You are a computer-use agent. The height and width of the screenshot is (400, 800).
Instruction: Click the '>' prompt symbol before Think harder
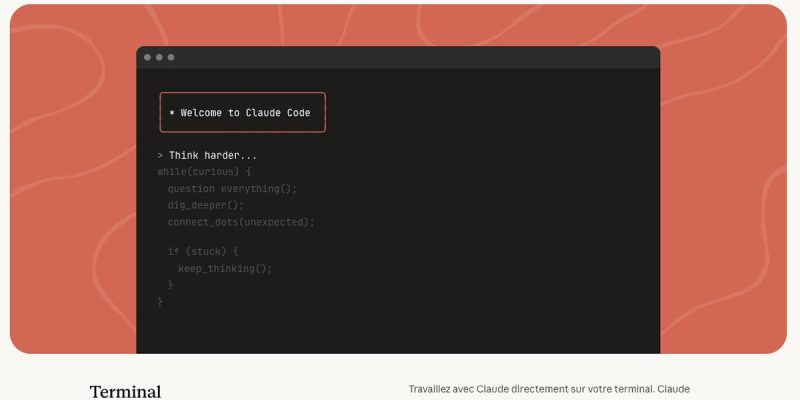coord(160,156)
